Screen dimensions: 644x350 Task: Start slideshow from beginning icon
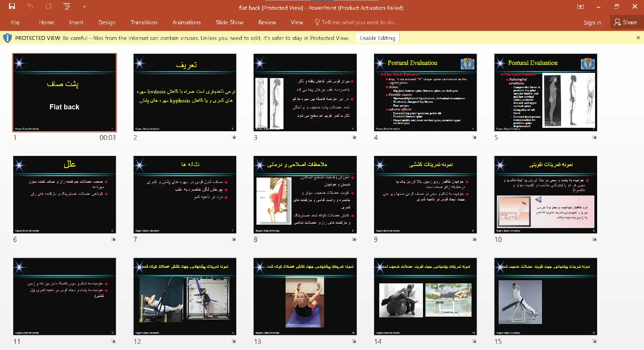(67, 6)
